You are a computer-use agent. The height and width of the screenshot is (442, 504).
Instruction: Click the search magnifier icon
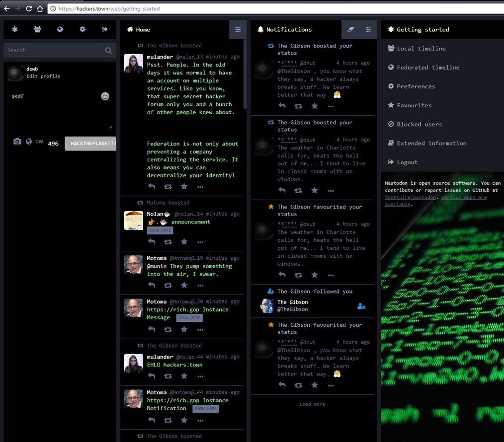click(108, 51)
